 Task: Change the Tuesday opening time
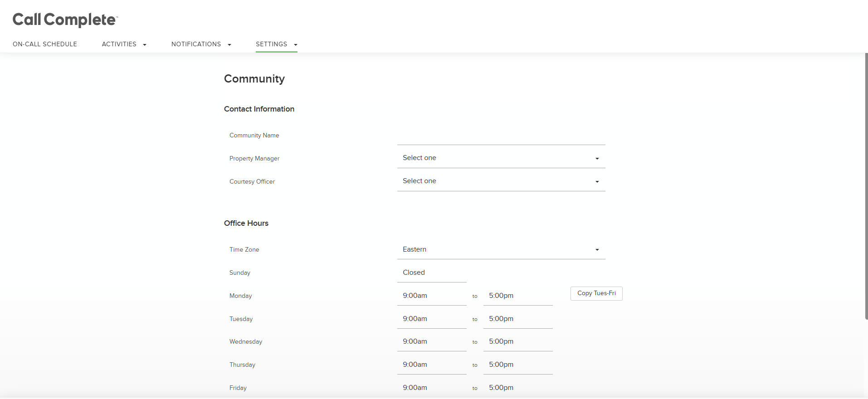click(432, 319)
